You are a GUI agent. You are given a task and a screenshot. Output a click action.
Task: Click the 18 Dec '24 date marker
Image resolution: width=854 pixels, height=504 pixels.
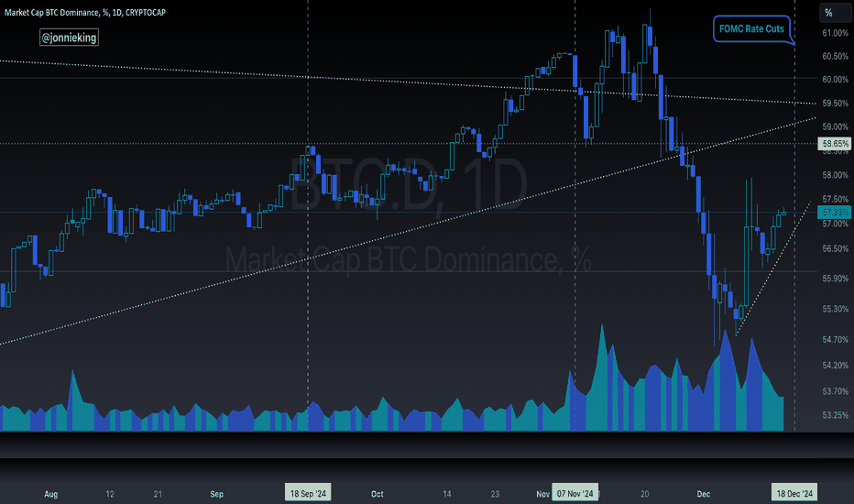(x=794, y=494)
